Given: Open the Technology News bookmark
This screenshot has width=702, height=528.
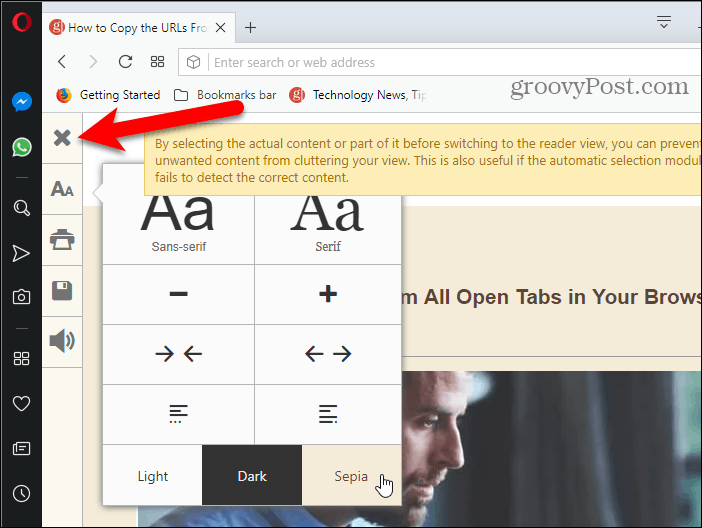Looking at the screenshot, I should pyautogui.click(x=357, y=95).
